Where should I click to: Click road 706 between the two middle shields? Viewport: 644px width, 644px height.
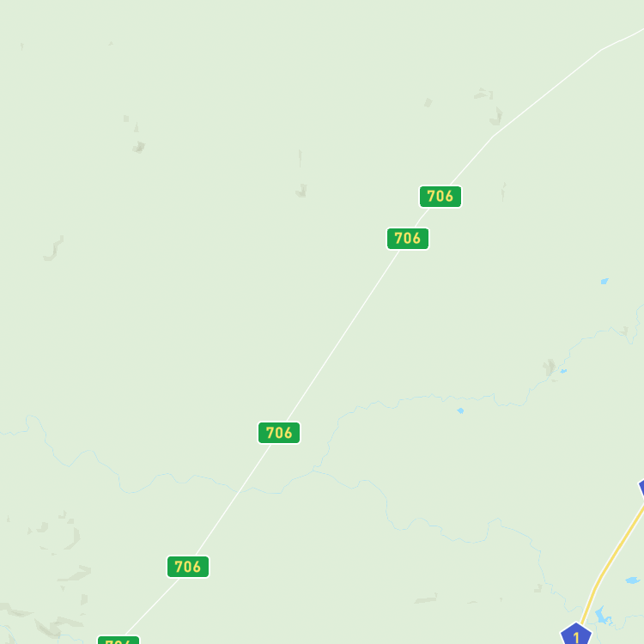[343, 335]
